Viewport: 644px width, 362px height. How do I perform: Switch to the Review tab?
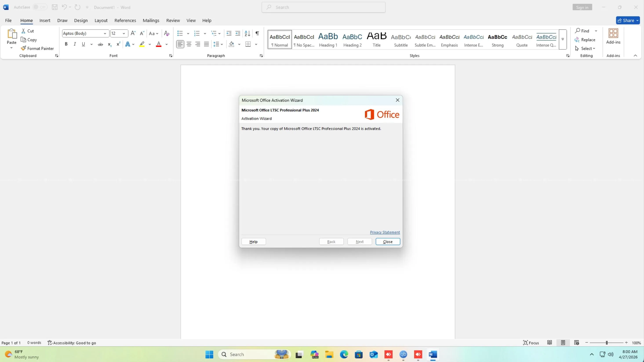(173, 20)
